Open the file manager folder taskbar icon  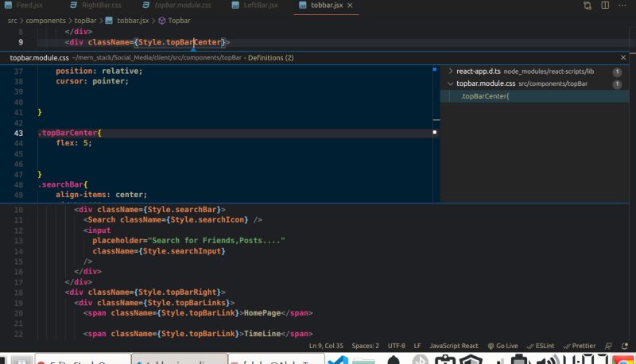(364, 360)
